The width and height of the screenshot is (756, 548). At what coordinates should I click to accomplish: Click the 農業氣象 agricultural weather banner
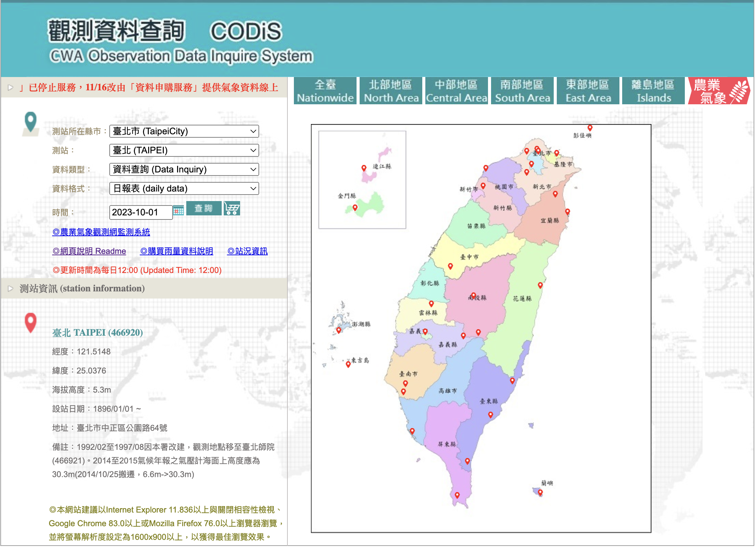720,91
